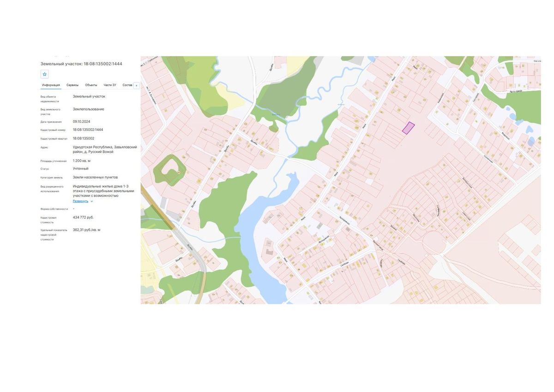Click the status value Учтенный
Image resolution: width=554 pixels, height=392 pixels.
81,169
